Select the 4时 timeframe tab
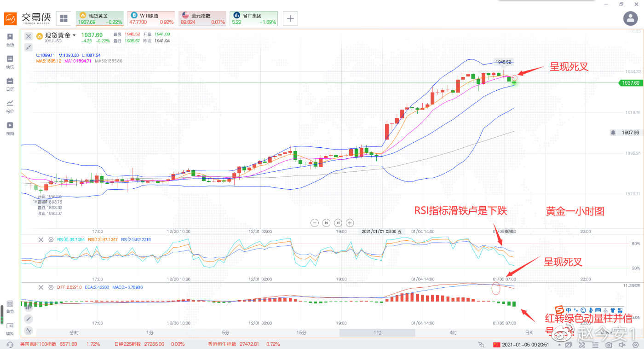 [454, 332]
